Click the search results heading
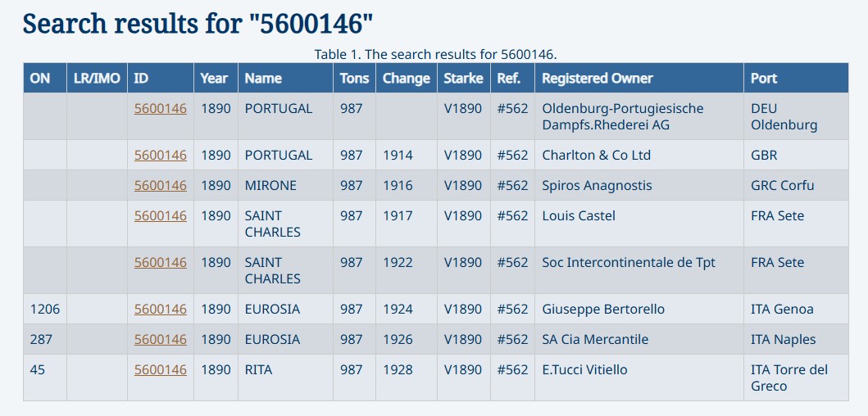868x416 pixels. pyautogui.click(x=198, y=24)
